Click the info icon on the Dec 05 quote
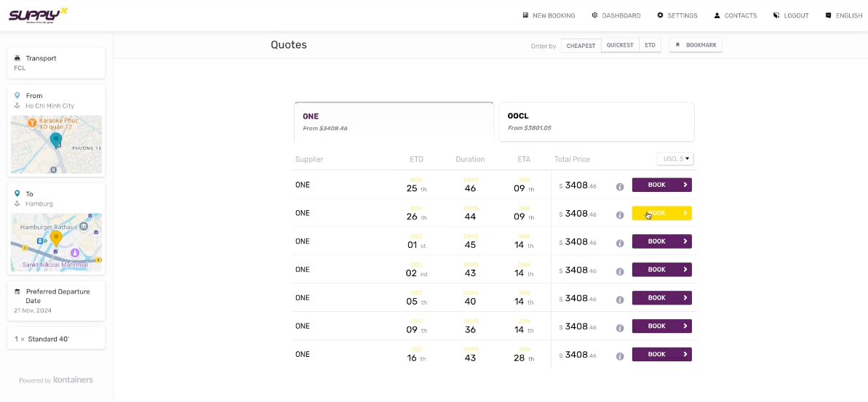 620,300
